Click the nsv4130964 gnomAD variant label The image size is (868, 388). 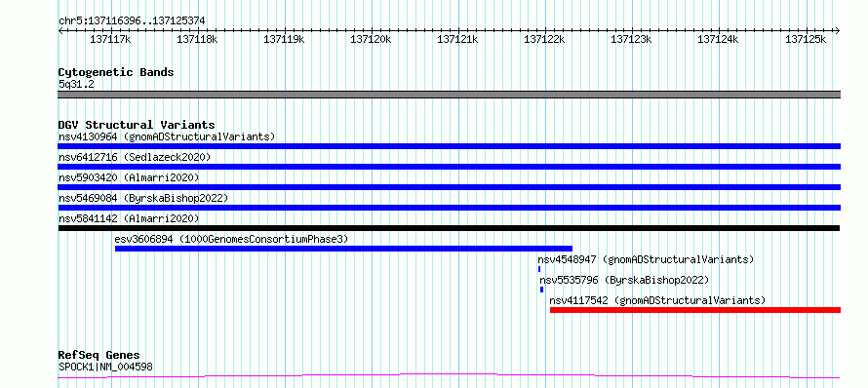[167, 136]
